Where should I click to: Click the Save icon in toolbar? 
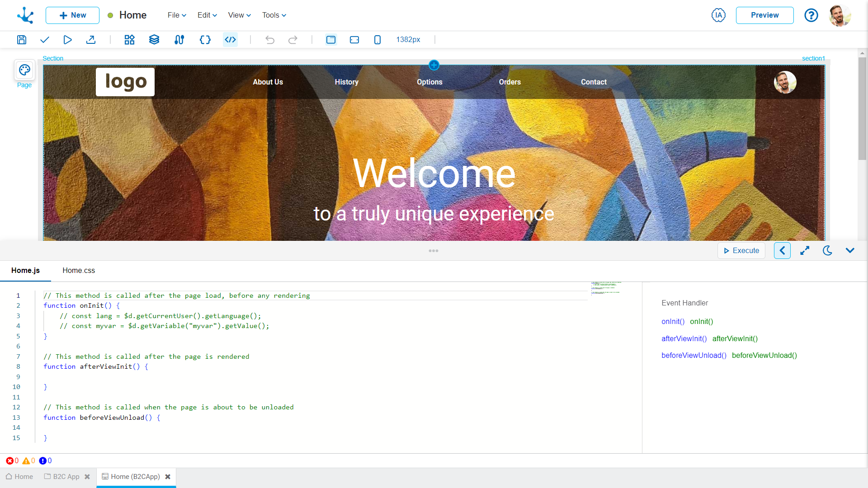(22, 40)
